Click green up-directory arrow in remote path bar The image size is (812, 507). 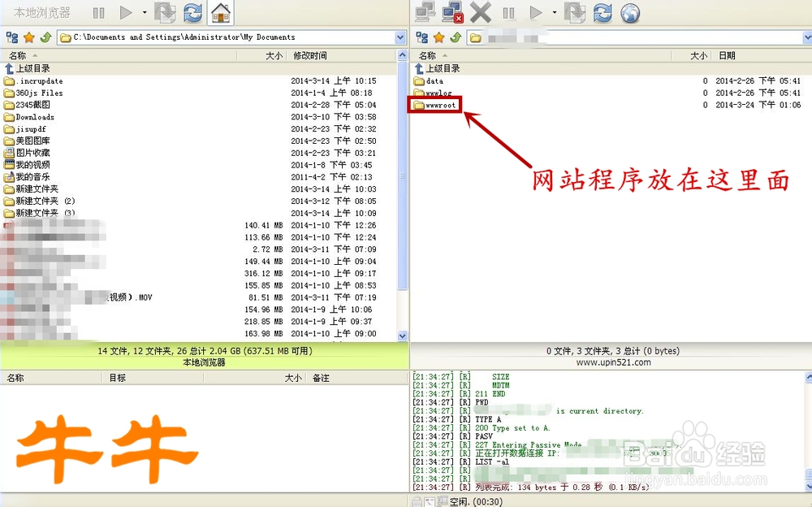pyautogui.click(x=456, y=37)
